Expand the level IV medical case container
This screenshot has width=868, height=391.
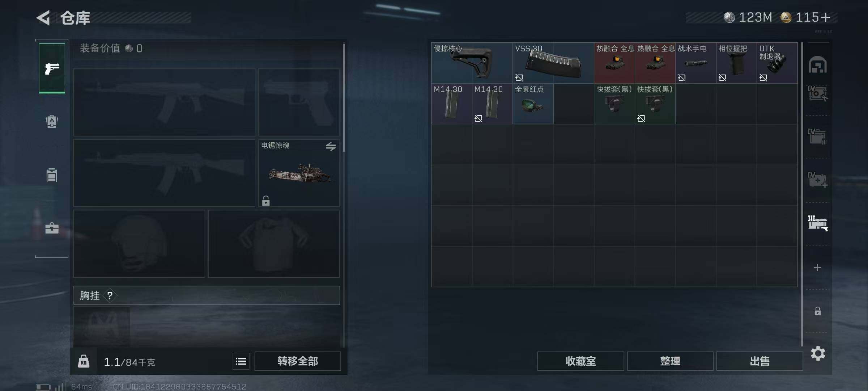pyautogui.click(x=818, y=180)
